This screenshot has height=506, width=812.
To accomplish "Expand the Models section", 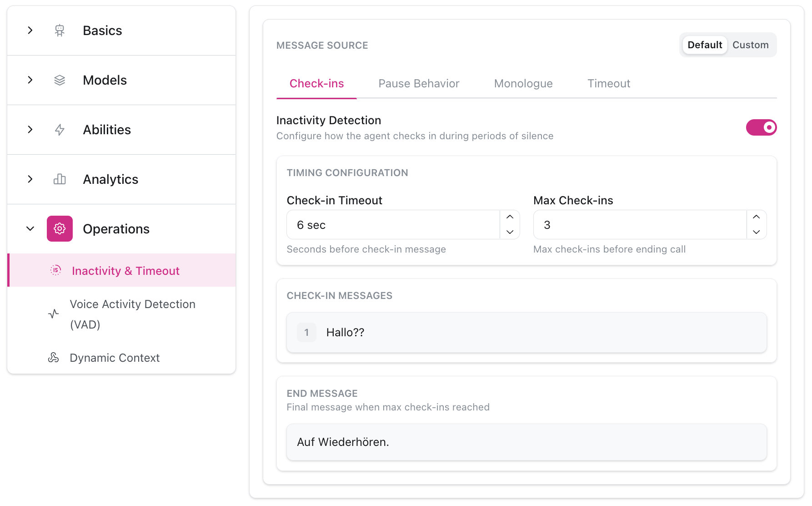I will point(30,80).
